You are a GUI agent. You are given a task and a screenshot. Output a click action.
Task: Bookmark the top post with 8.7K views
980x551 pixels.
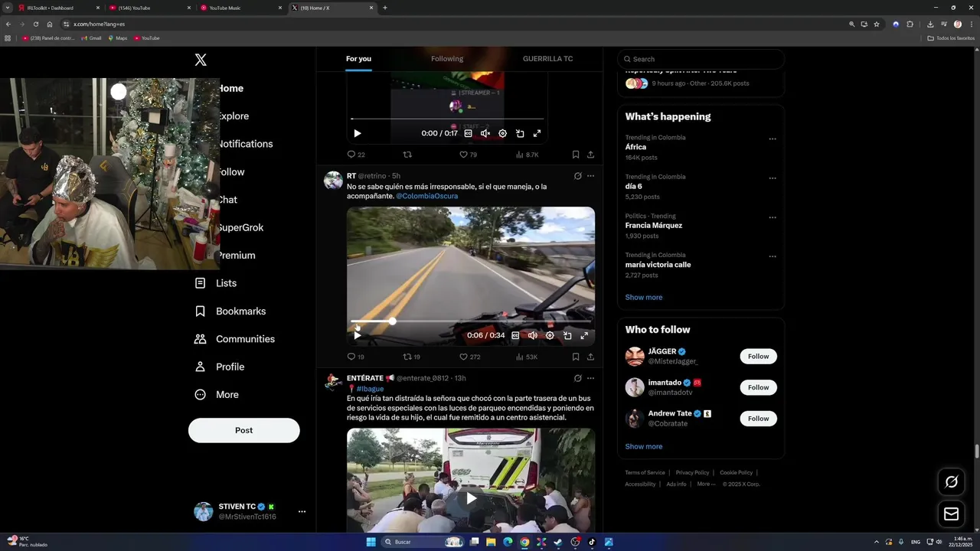(576, 155)
